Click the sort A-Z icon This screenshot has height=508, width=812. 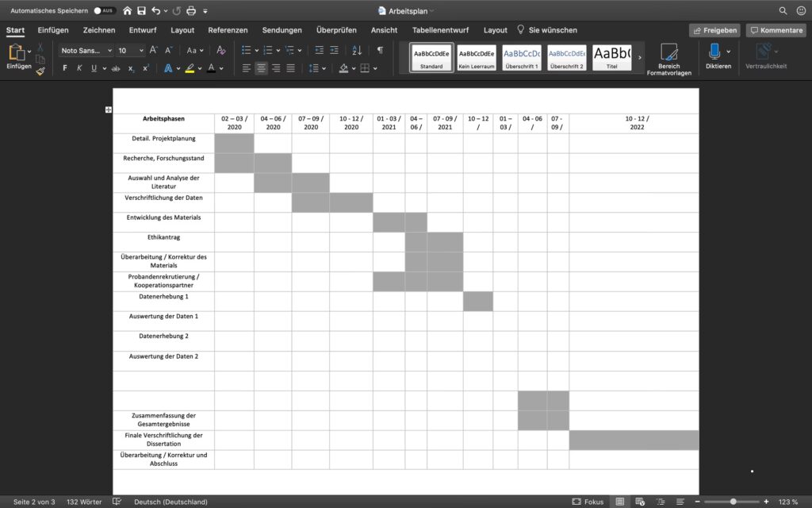(354, 51)
